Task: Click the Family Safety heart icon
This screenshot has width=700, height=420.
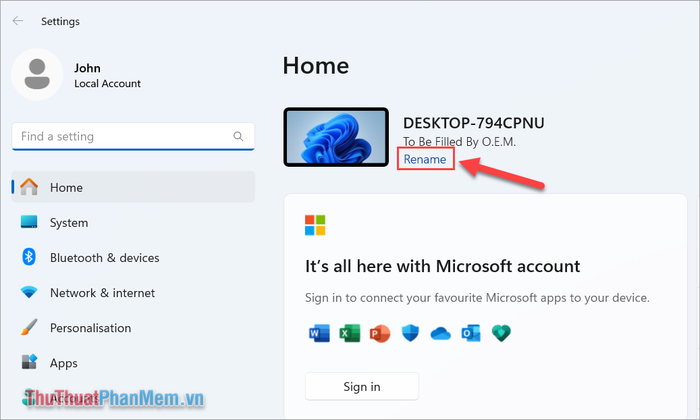Action: click(x=501, y=332)
